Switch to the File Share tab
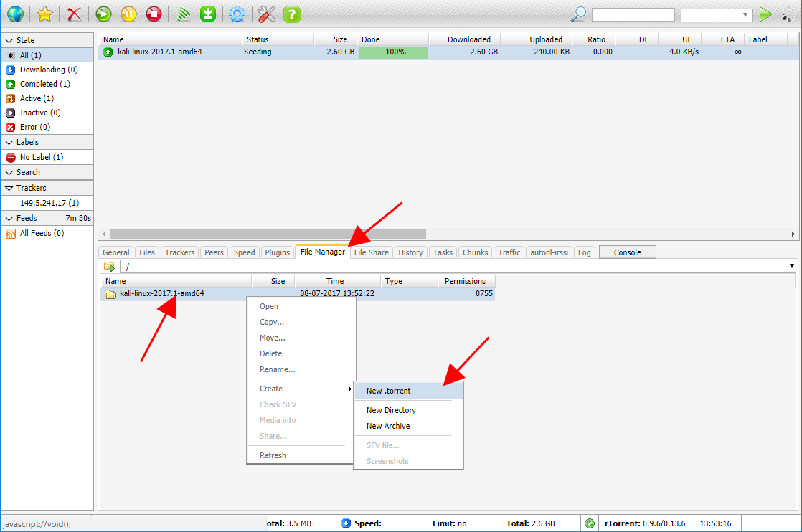Screen dimensions: 802x532 click(x=372, y=252)
